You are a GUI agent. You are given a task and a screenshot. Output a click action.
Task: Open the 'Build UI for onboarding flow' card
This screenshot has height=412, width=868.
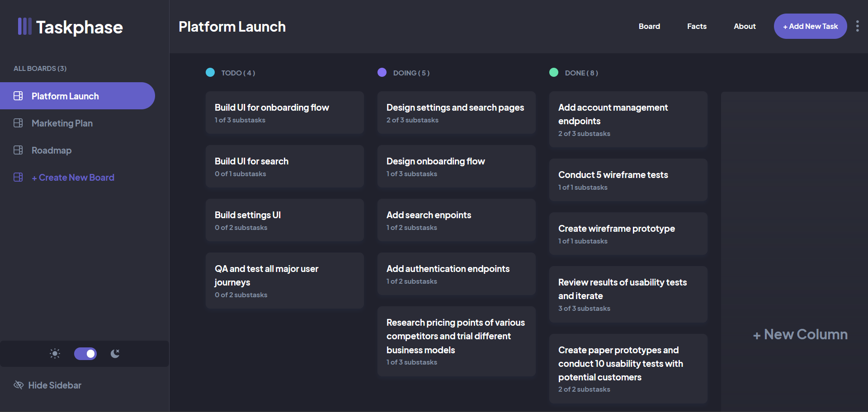[285, 112]
